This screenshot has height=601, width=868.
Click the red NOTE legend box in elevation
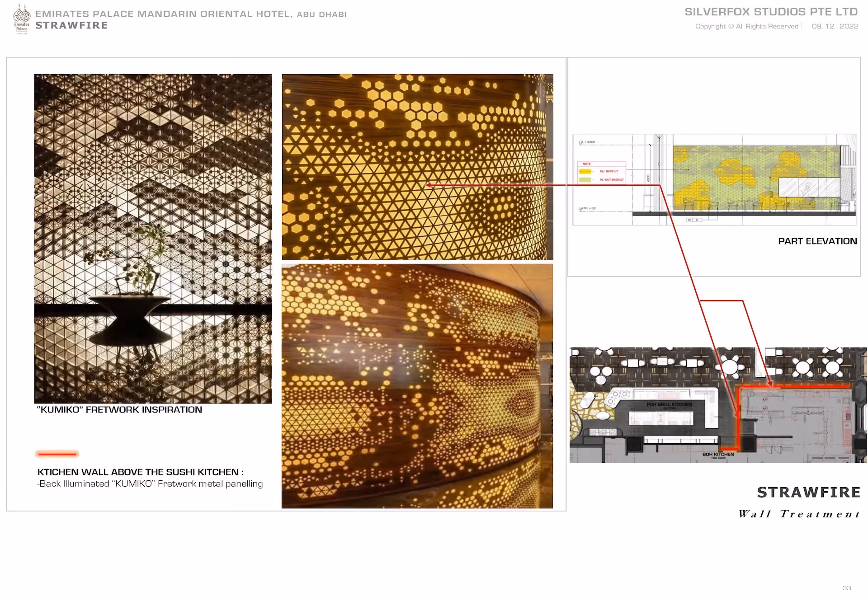[601, 173]
